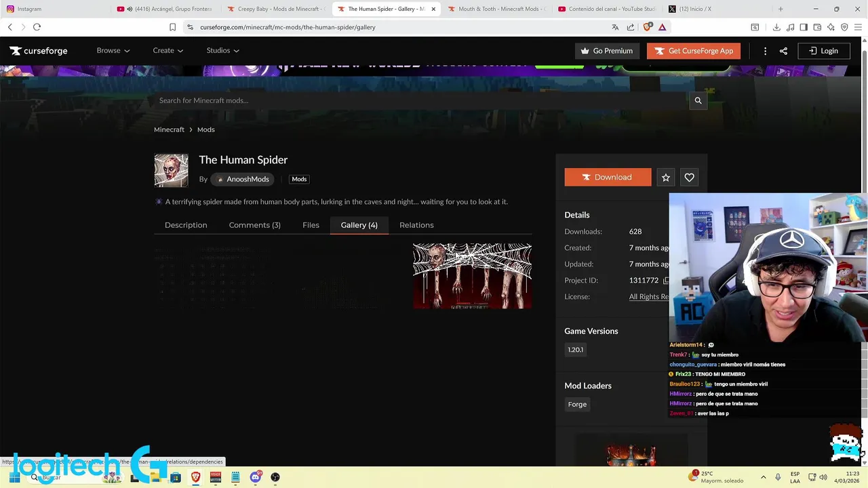The width and height of the screenshot is (868, 488).
Task: Show hidden tray icons with the chevron
Action: tap(763, 477)
